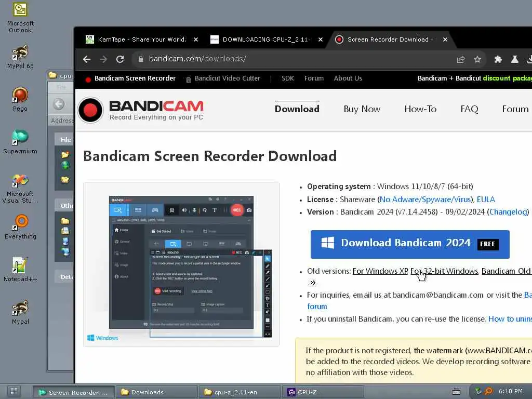Launch Supermium desktop shortcut
Viewport: 532px width, 399px height.
pos(20,142)
